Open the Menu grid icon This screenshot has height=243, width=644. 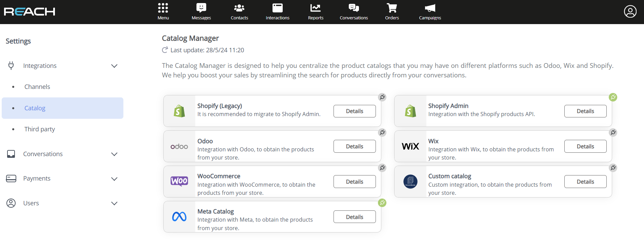163,8
